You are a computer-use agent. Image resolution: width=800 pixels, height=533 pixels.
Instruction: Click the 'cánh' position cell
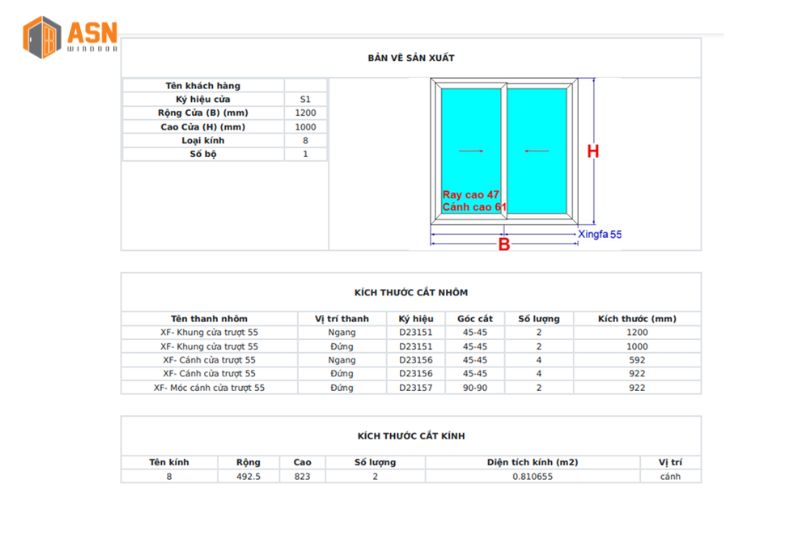670,476
